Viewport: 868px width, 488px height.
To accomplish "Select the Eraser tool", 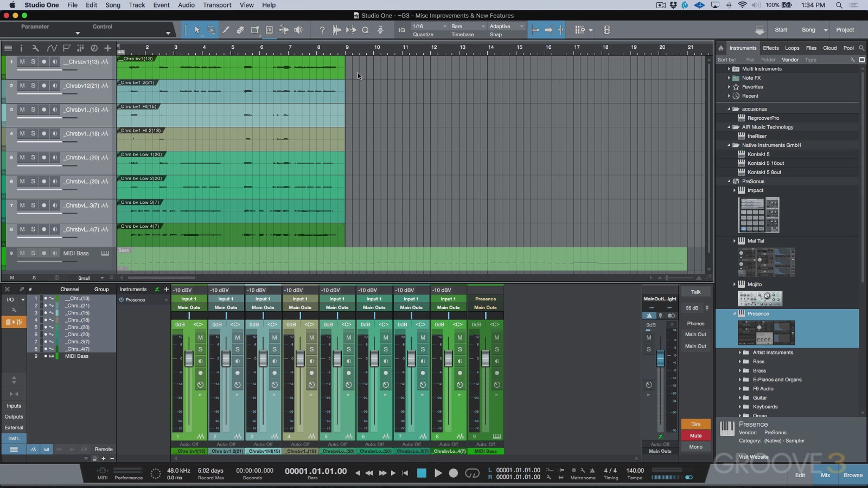I will [240, 30].
